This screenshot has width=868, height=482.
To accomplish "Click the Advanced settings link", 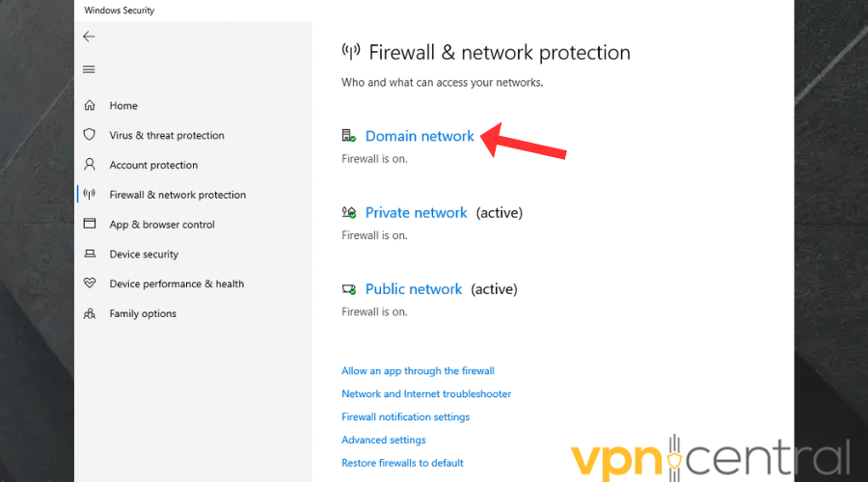I will tap(383, 441).
